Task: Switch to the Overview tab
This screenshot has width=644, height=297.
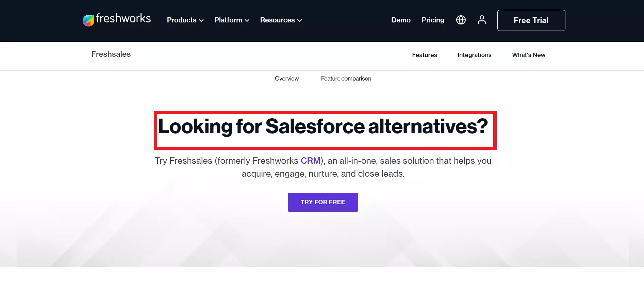Action: [x=286, y=78]
